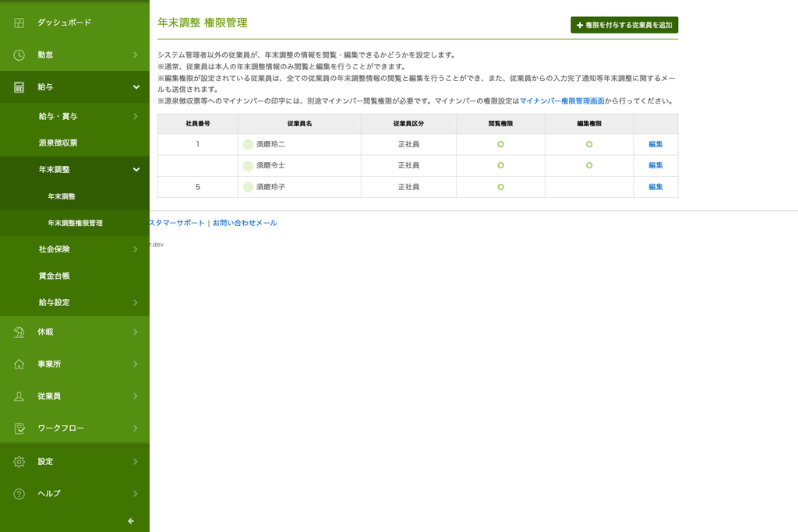Open the マイナンバー権限管理画面 link
Screen dimensions: 798x532
pyautogui.click(x=562, y=100)
